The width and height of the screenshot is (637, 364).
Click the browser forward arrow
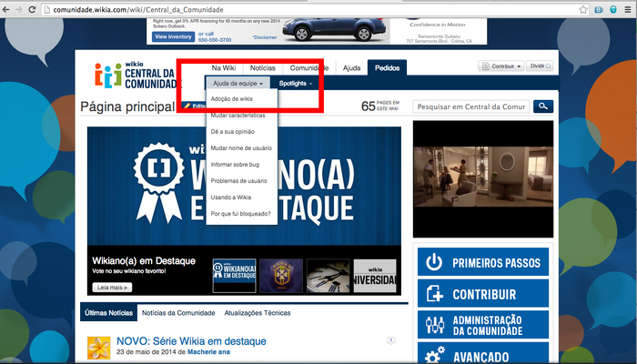(x=19, y=9)
